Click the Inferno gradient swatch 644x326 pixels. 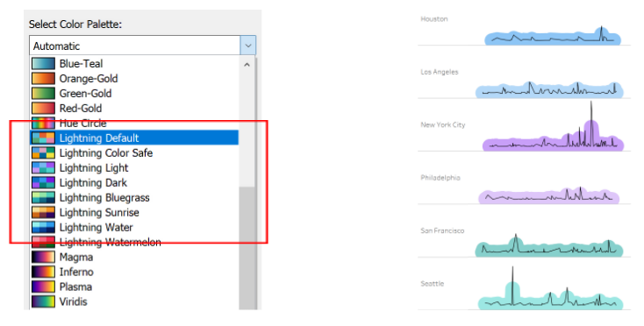pyautogui.click(x=43, y=272)
